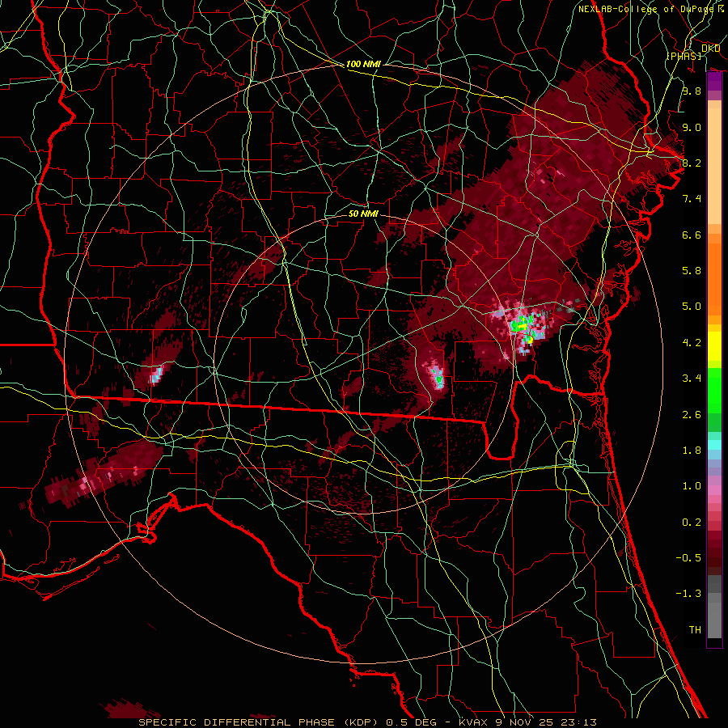728x728 pixels.
Task: Click the 5.0 legend value
Action: pyautogui.click(x=692, y=307)
